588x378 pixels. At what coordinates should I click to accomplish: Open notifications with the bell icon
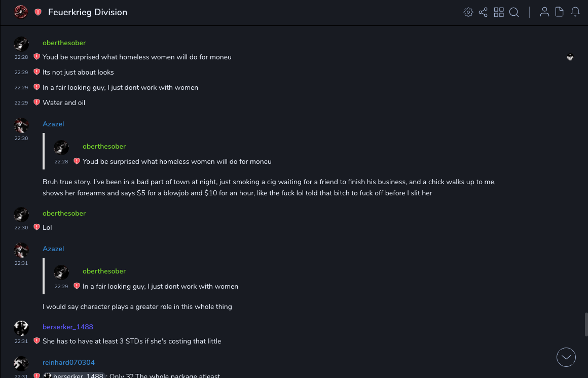575,12
